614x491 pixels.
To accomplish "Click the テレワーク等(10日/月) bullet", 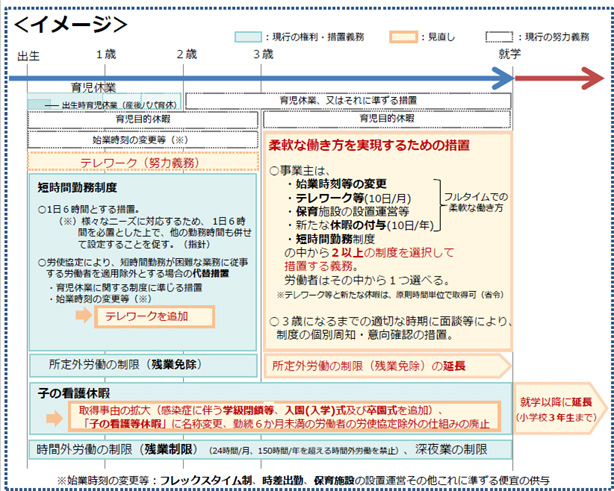I will 349,198.
